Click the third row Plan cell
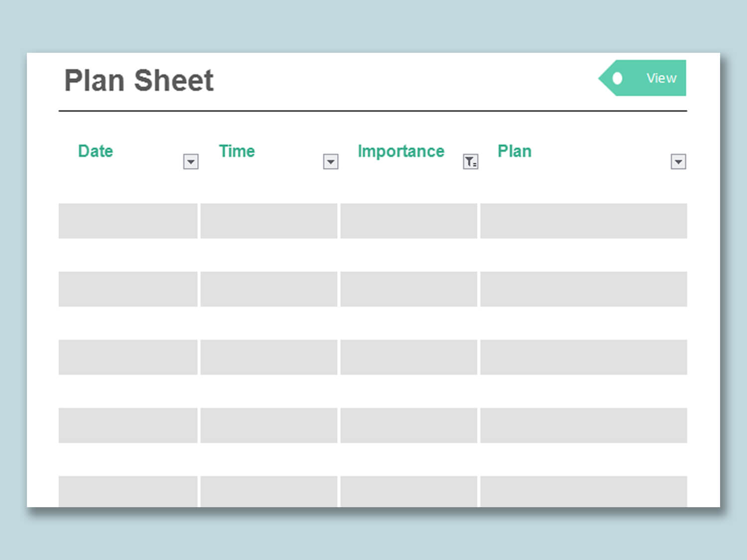Image resolution: width=747 pixels, height=560 pixels. 584,357
